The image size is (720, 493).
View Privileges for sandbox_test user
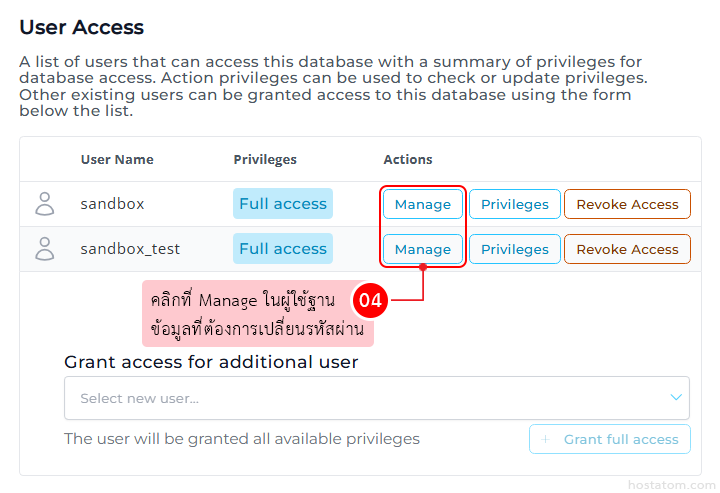tap(515, 249)
